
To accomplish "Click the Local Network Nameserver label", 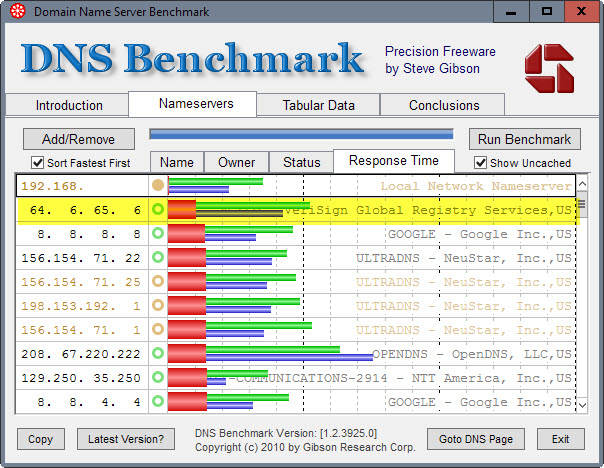I will [476, 186].
